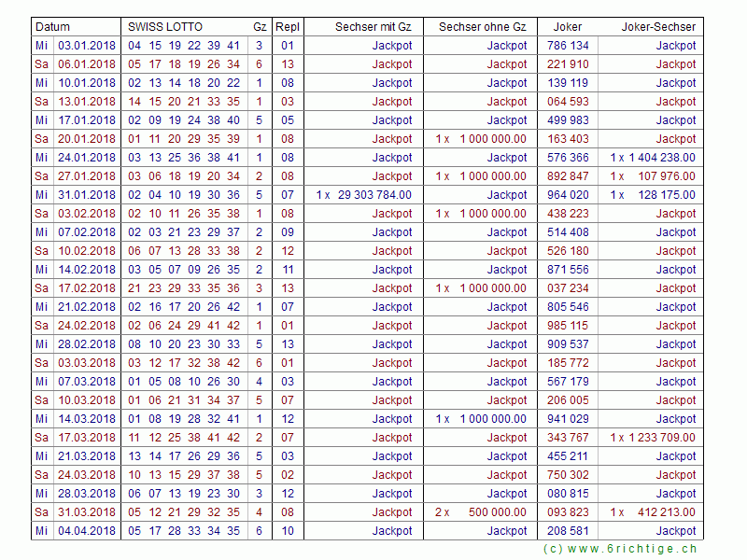This screenshot has height=560, width=747.
Task: Click the Sechser mit Gz header
Action: click(373, 27)
